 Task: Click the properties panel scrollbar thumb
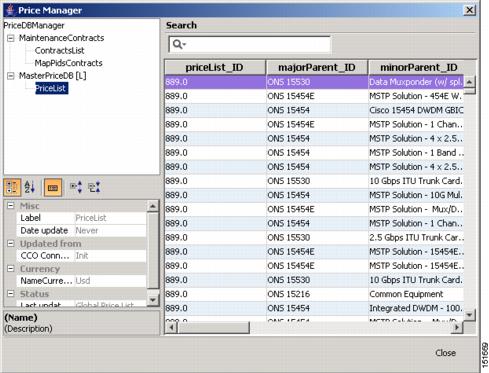pyautogui.click(x=153, y=250)
